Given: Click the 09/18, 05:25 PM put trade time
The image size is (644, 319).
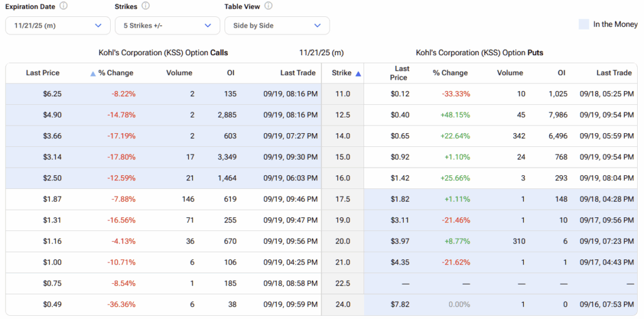Looking at the screenshot, I should 607,94.
